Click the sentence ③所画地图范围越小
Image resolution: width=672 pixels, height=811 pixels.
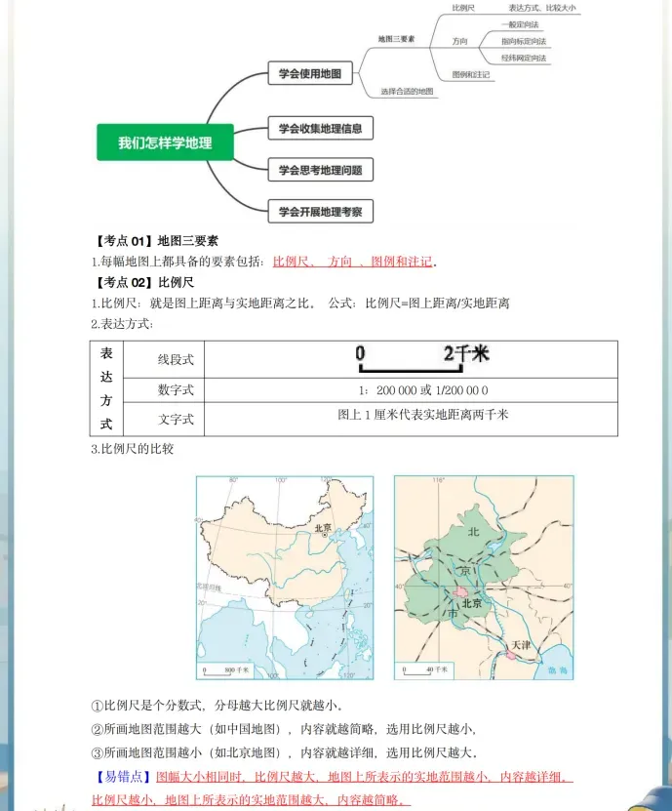point(283,752)
